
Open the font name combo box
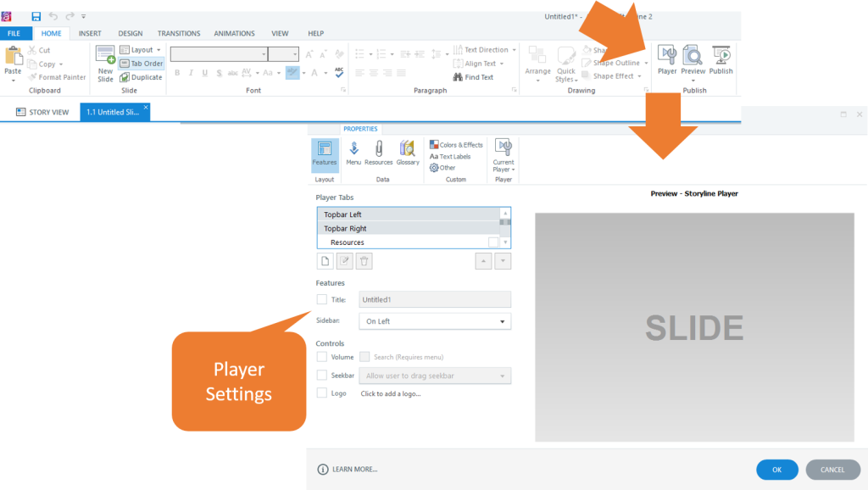[x=219, y=53]
